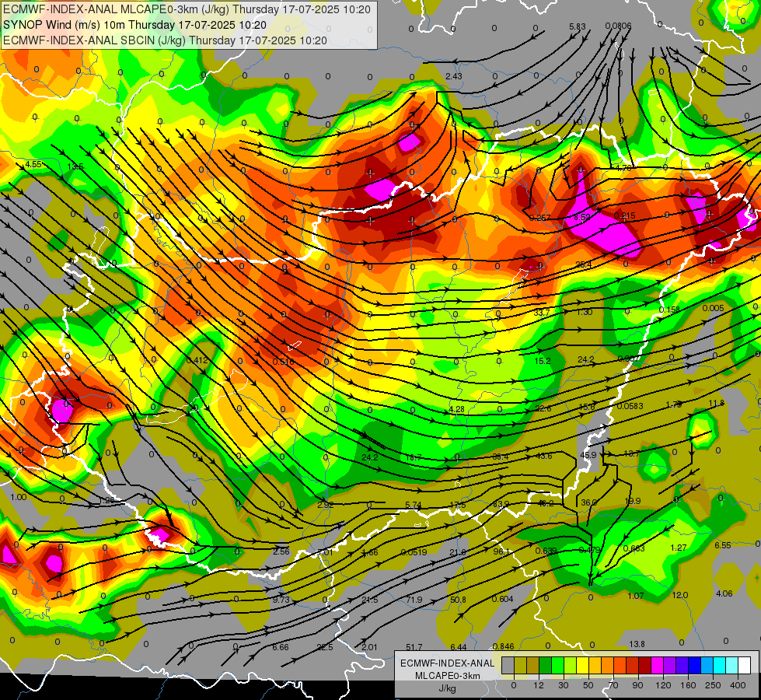Click the legend tick label '250'
Screen dimensions: 761x700
713,685
